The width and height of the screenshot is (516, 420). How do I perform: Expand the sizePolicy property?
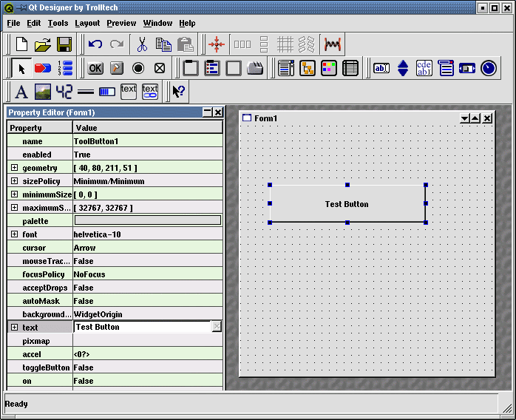coord(14,180)
